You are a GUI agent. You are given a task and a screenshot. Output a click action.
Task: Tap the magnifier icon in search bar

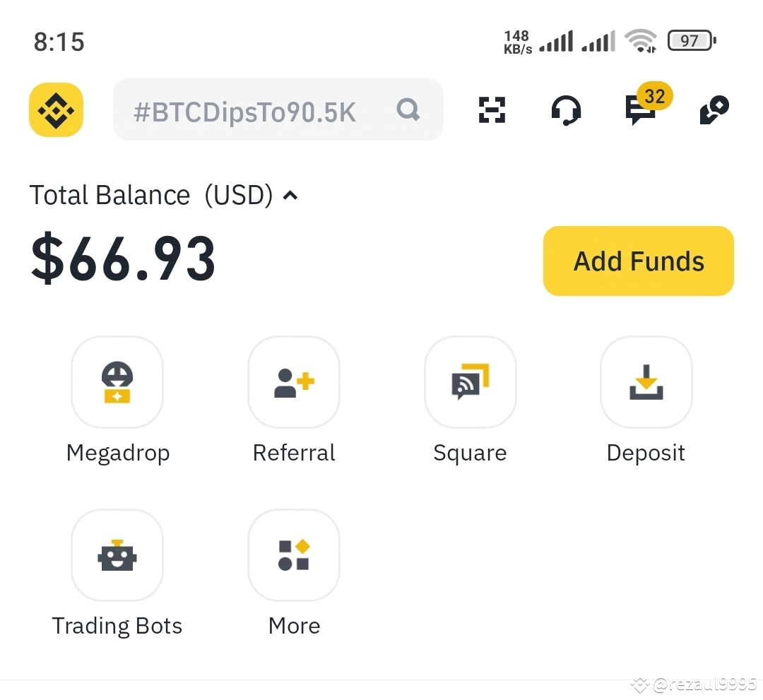click(408, 109)
